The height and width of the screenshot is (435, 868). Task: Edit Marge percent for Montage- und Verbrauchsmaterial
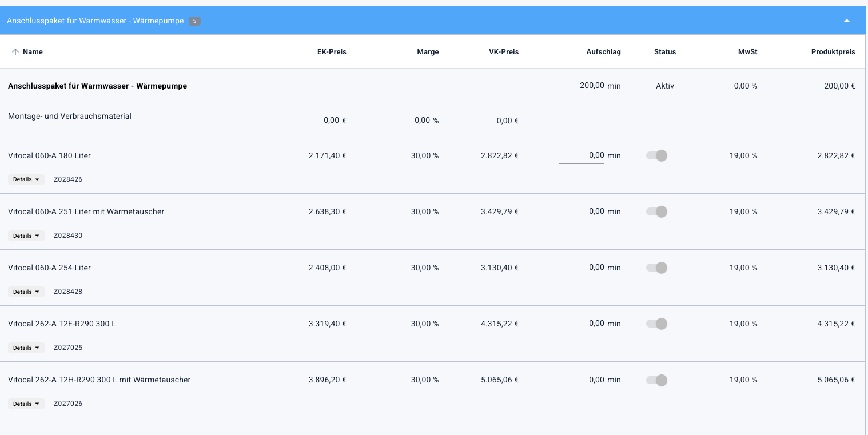tap(407, 121)
